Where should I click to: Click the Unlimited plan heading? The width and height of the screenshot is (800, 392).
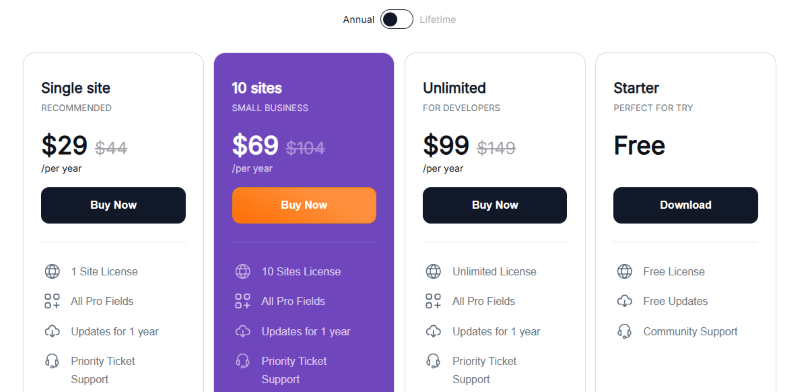pyautogui.click(x=454, y=88)
